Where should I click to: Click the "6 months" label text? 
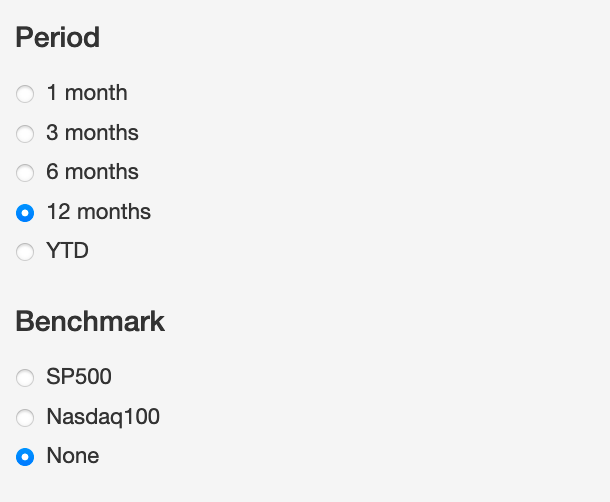click(x=92, y=172)
